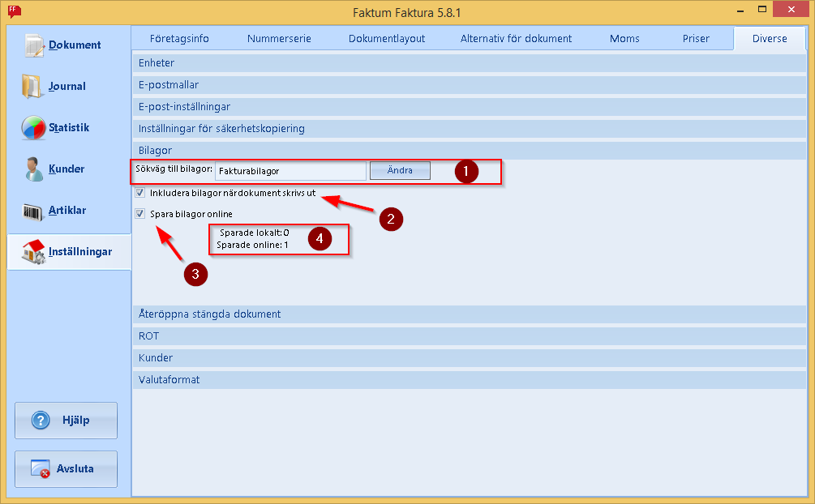Click the exit icon on Avsluta
The image size is (815, 504).
point(40,468)
